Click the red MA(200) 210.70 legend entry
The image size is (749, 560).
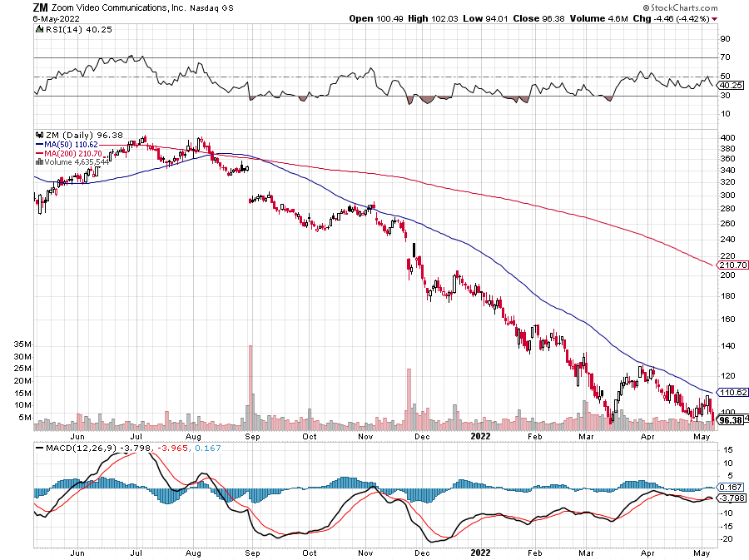69,153
